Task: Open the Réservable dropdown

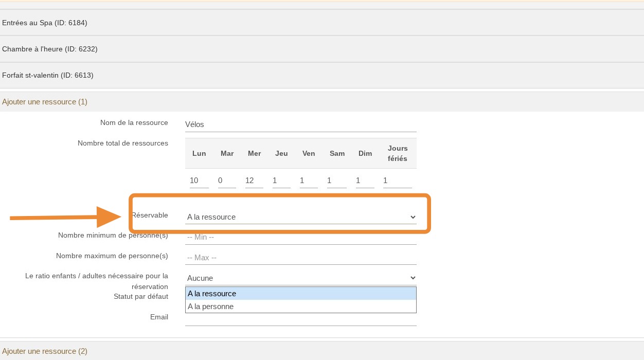Action: coord(300,217)
